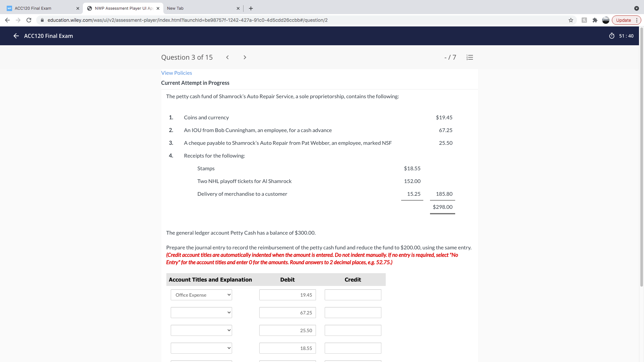The width and height of the screenshot is (644, 362).
Task: Advance to the next question with the chevron
Action: click(245, 57)
